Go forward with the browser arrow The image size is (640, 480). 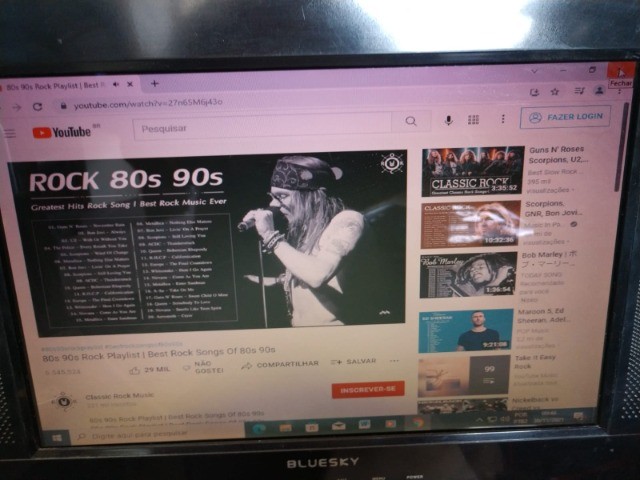pos(17,107)
